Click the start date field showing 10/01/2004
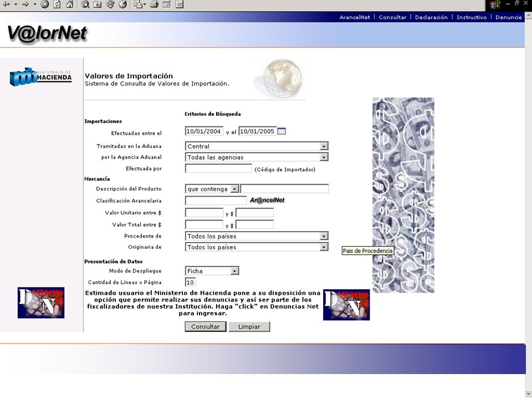 point(204,131)
